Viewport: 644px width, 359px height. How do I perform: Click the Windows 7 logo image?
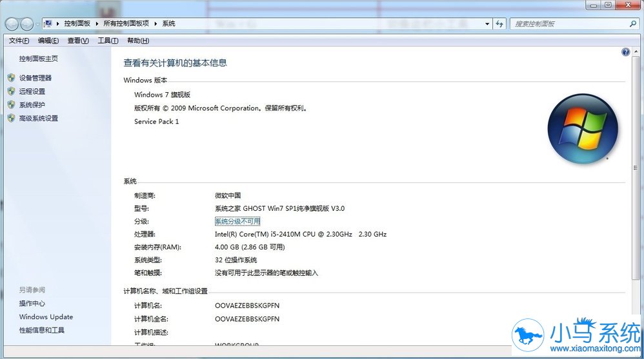(583, 129)
